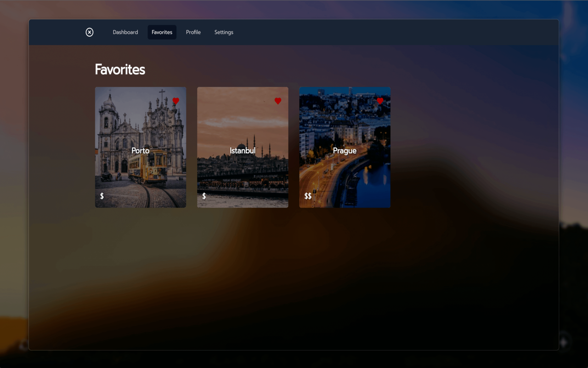Open the Dashboard tab
The width and height of the screenshot is (588, 368).
point(125,32)
